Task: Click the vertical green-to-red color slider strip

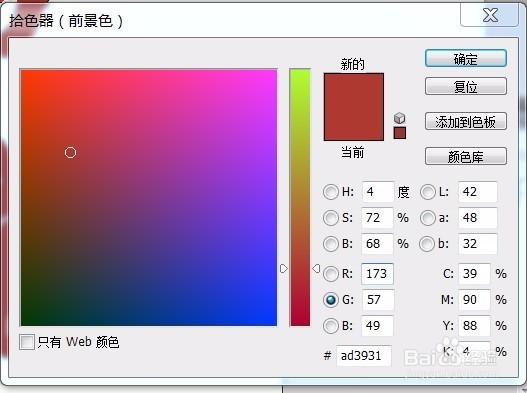Action: pos(300,197)
